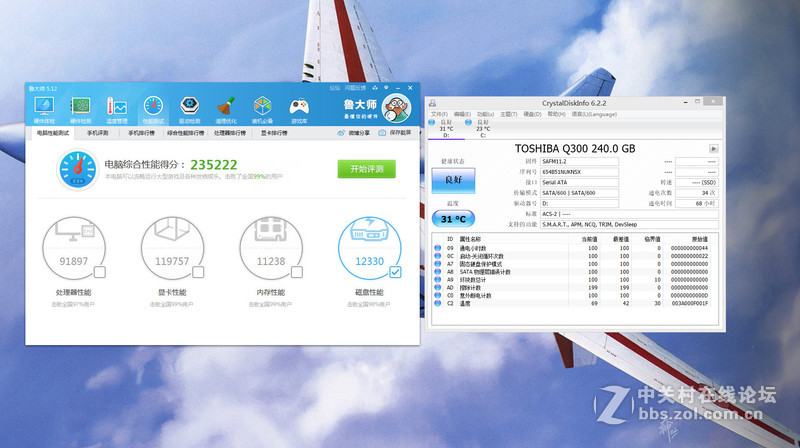The image size is (800, 448).
Task: Switch to 手机评测 tab
Action: click(97, 133)
